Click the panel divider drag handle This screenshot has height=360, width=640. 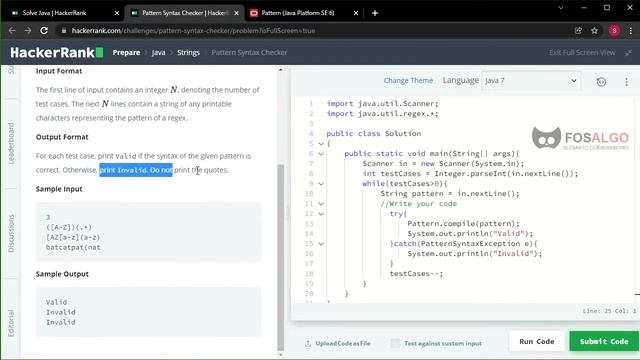(287, 212)
